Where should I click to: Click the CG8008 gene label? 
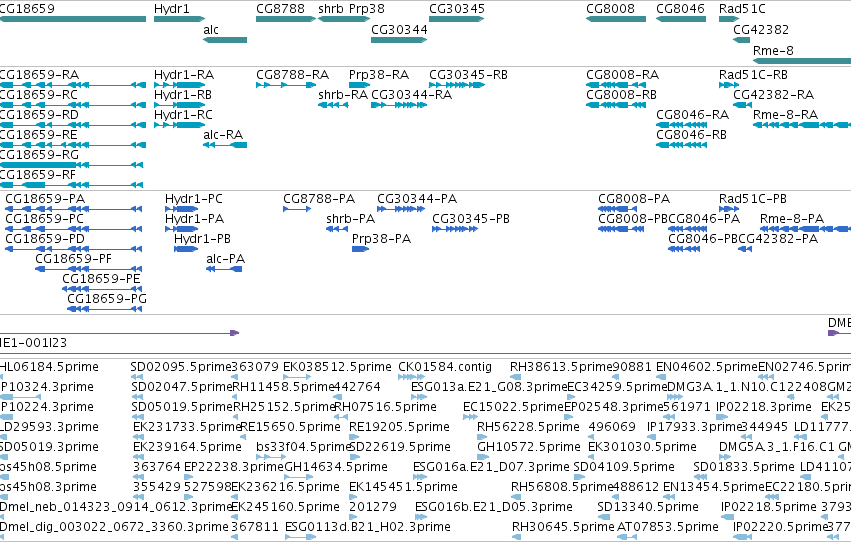(x=610, y=9)
